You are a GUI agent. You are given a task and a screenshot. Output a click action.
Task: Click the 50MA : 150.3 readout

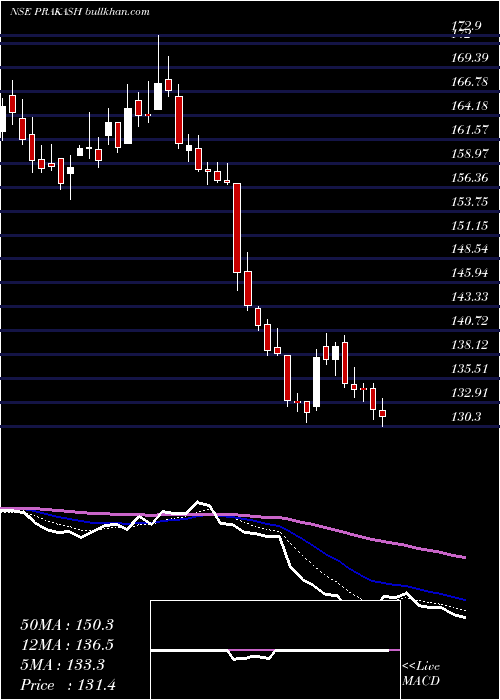[67, 625]
